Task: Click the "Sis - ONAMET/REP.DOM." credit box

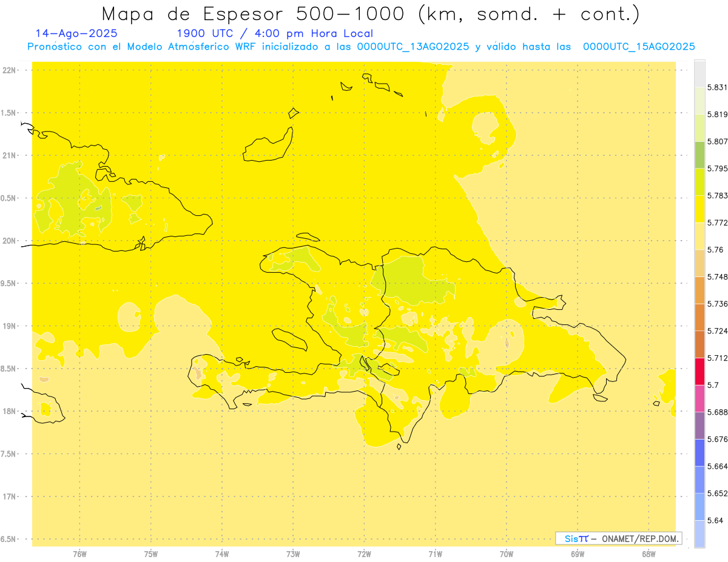Action: [x=618, y=538]
